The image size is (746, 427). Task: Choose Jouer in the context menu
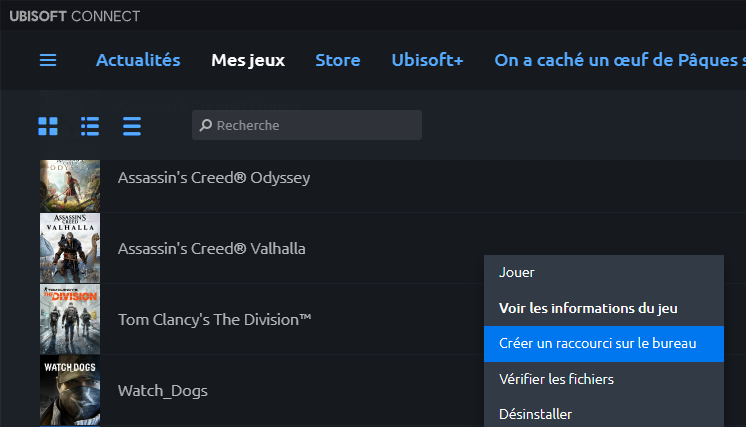[x=517, y=272]
